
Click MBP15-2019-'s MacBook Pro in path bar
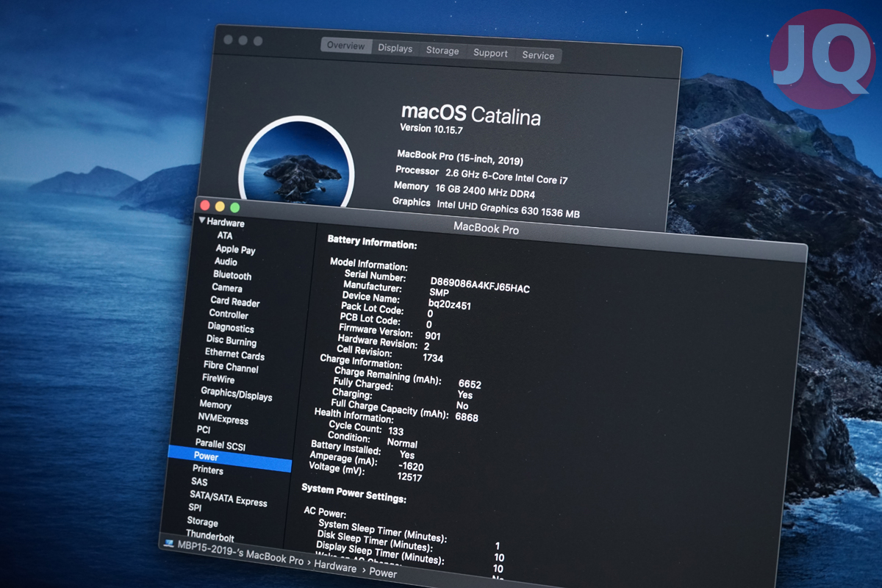point(240,553)
